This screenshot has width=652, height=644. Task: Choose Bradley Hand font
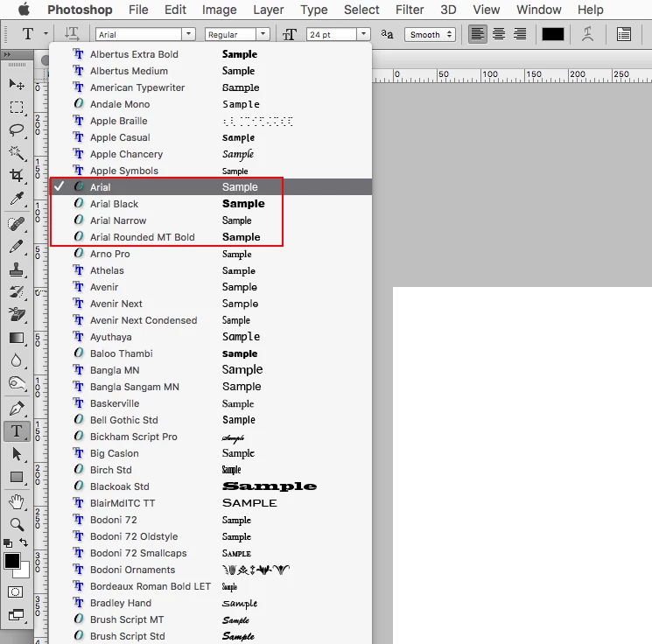click(x=210, y=603)
